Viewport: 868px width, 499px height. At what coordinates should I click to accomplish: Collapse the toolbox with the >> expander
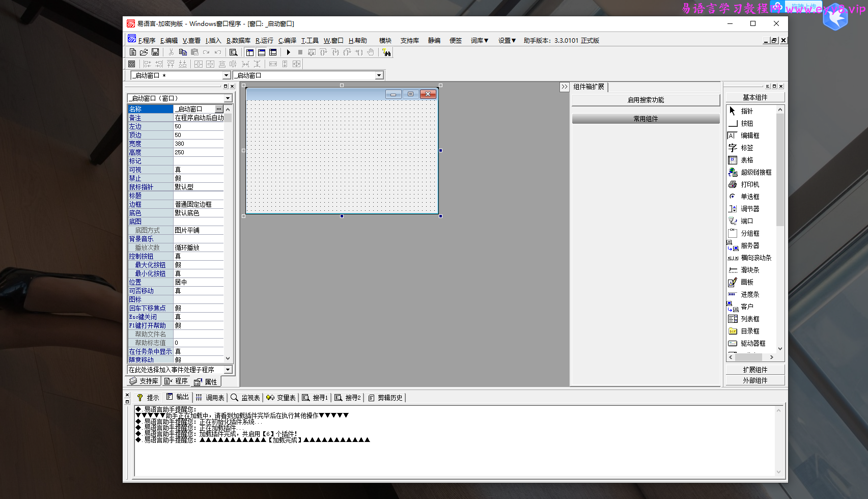pyautogui.click(x=565, y=87)
